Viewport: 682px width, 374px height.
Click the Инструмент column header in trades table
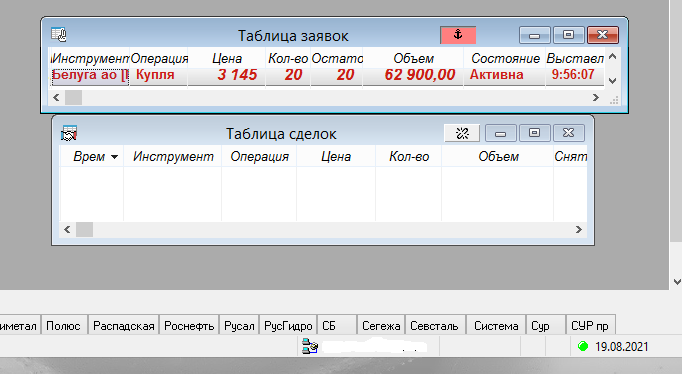(173, 157)
